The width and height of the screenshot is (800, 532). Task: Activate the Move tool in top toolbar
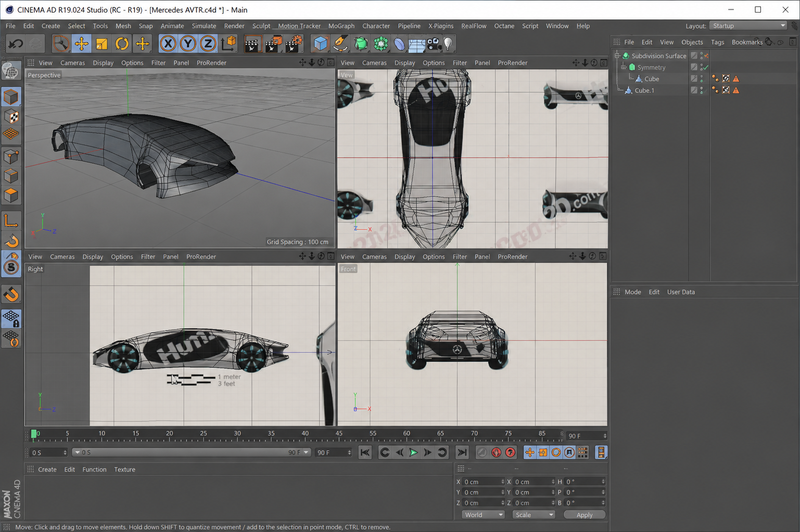point(81,44)
